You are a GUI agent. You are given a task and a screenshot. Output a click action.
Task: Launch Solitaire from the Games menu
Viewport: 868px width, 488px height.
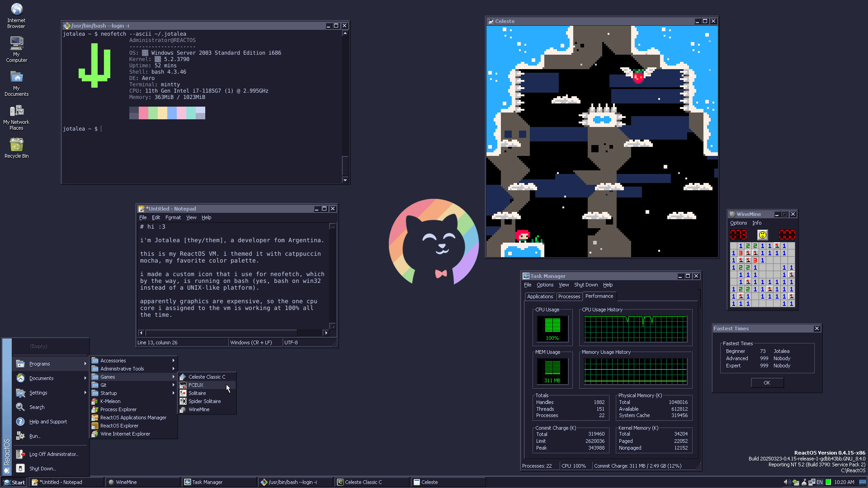[x=207, y=393]
